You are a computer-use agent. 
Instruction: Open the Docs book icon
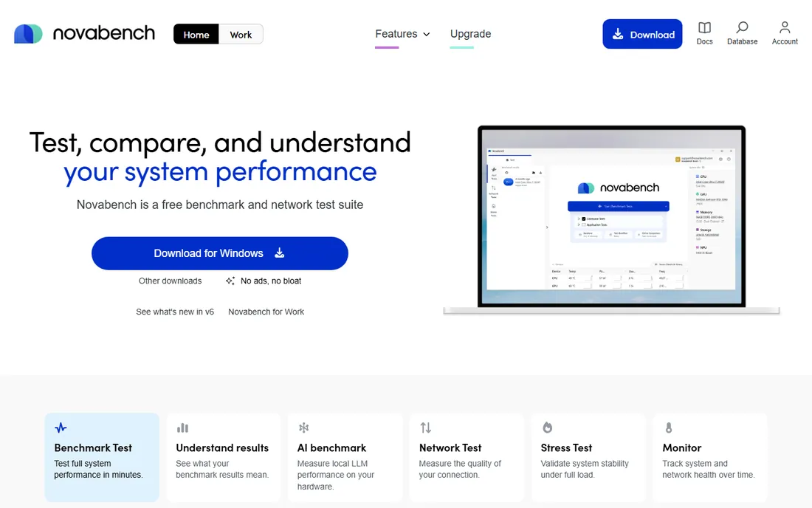[x=704, y=27]
